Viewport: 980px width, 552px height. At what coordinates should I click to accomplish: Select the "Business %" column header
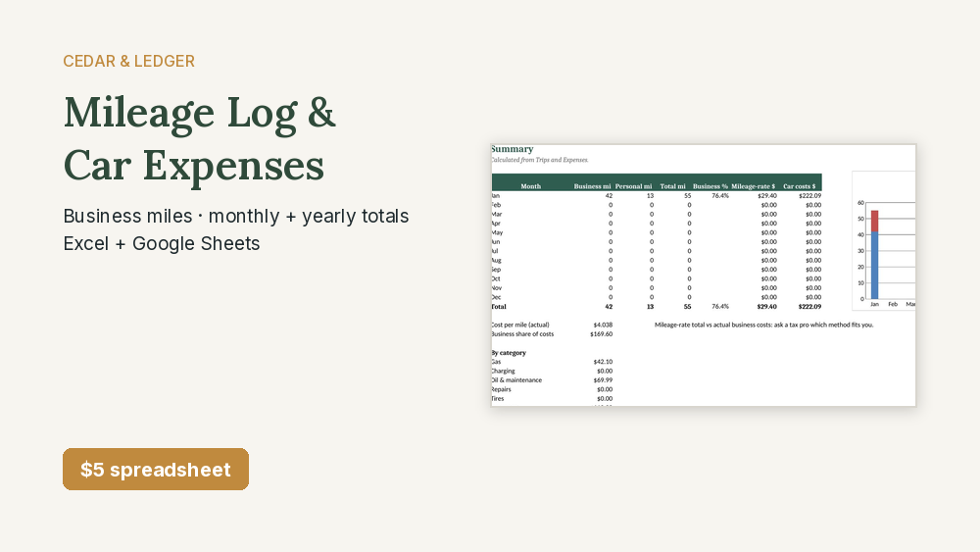pyautogui.click(x=710, y=186)
